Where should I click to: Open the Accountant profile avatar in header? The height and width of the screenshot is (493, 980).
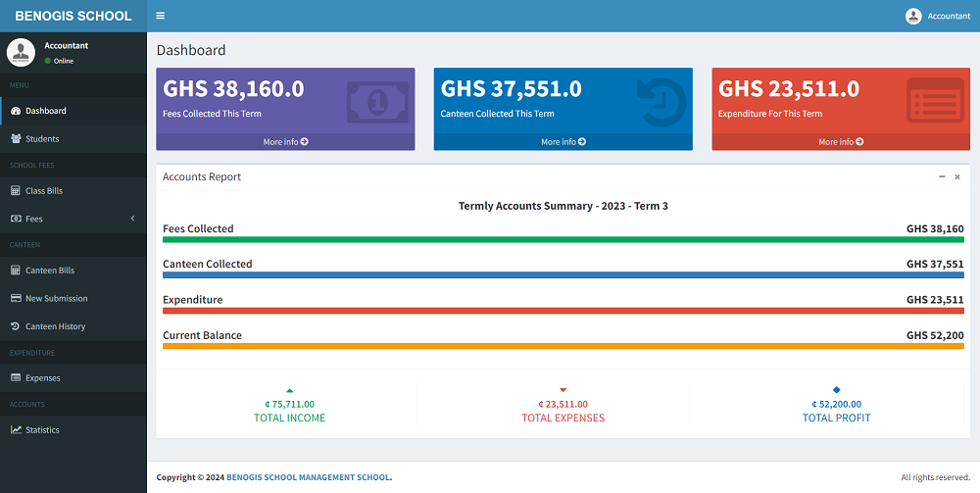pos(913,16)
